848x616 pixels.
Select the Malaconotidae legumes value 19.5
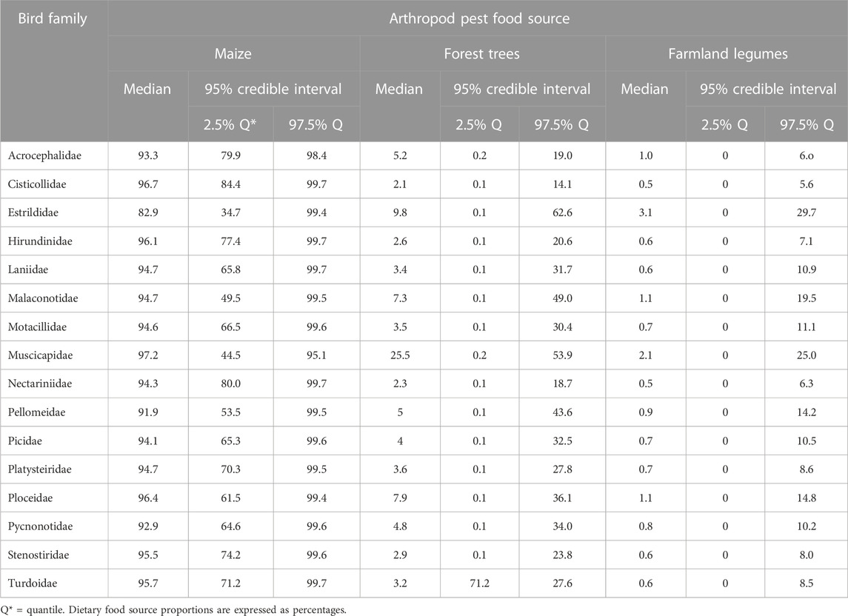[807, 298]
